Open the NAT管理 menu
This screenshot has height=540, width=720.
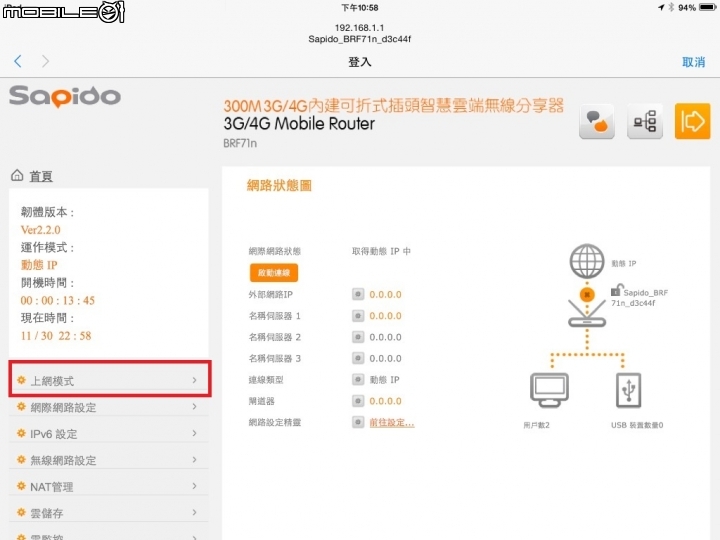tap(109, 486)
